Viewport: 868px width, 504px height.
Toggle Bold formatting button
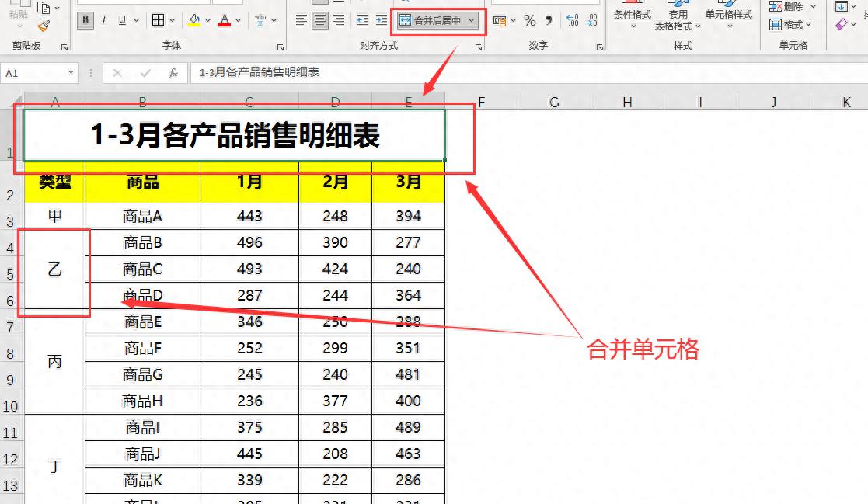[x=85, y=20]
